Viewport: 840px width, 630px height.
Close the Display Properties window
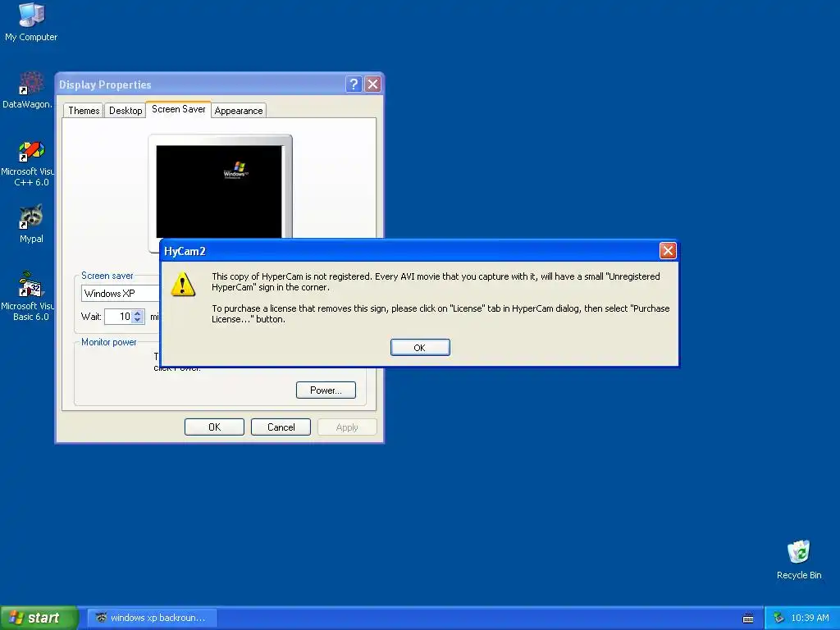(x=373, y=84)
